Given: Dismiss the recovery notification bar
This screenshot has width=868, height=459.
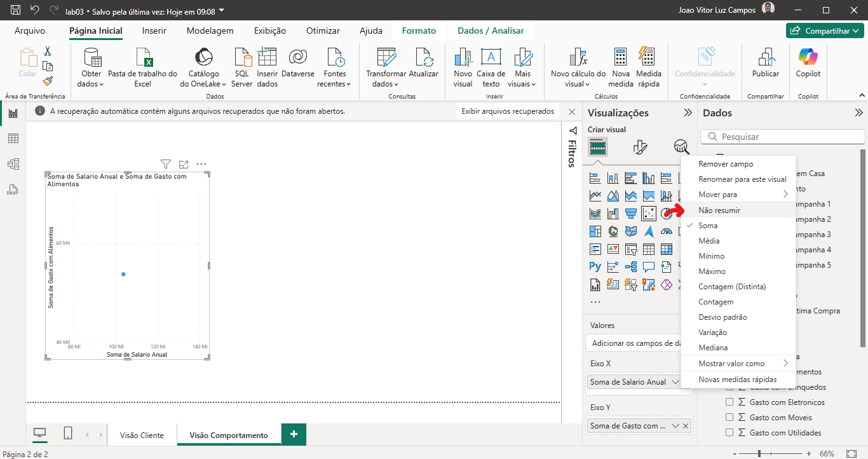Looking at the screenshot, I should click(x=572, y=111).
